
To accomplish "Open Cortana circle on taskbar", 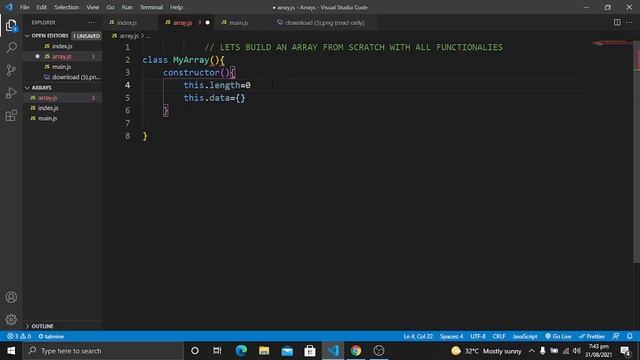I will click(195, 351).
